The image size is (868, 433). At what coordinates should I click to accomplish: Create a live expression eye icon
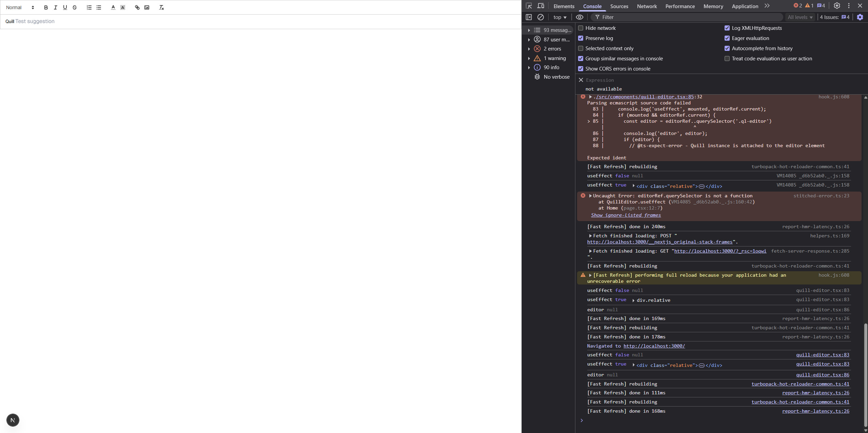(x=580, y=17)
